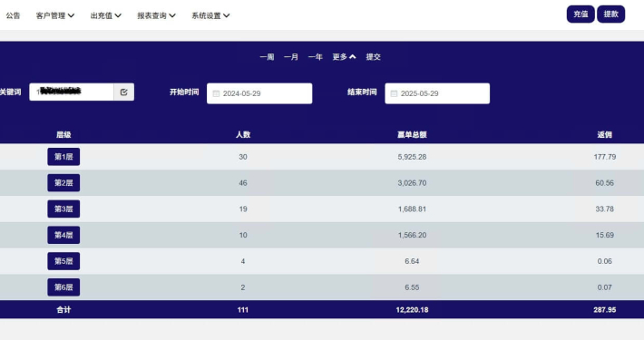Viewport: 644px width, 340px height.
Task: Open the 第5层 level button
Action: (x=63, y=261)
